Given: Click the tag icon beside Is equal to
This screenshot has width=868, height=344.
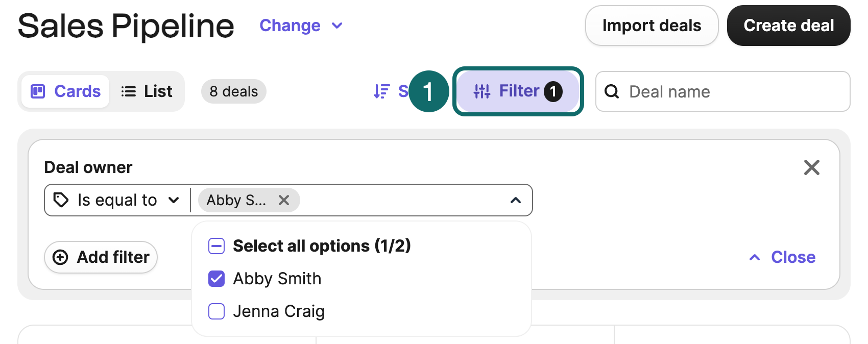Looking at the screenshot, I should pyautogui.click(x=61, y=200).
